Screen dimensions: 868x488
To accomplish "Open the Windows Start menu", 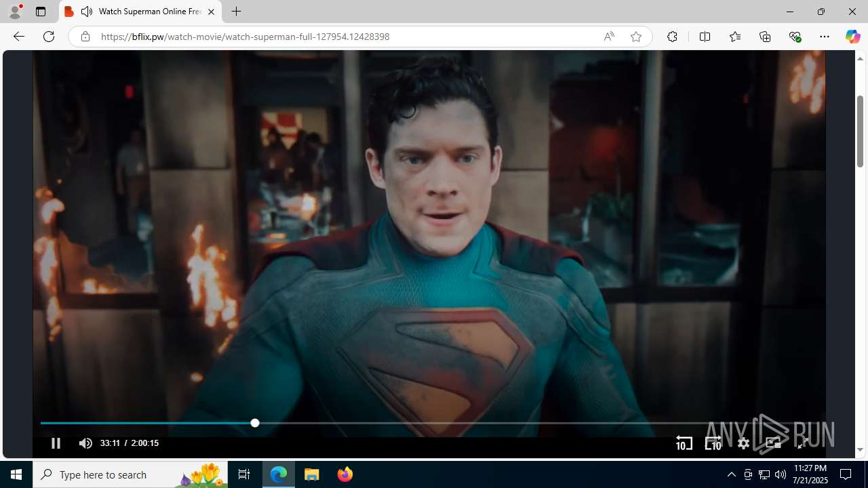I will (x=16, y=474).
